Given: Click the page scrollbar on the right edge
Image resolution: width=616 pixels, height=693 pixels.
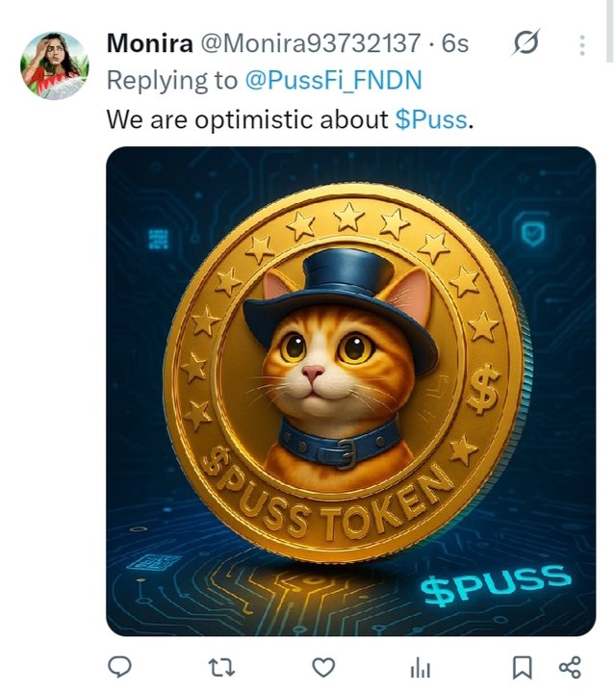Looking at the screenshot, I should coord(610,31).
